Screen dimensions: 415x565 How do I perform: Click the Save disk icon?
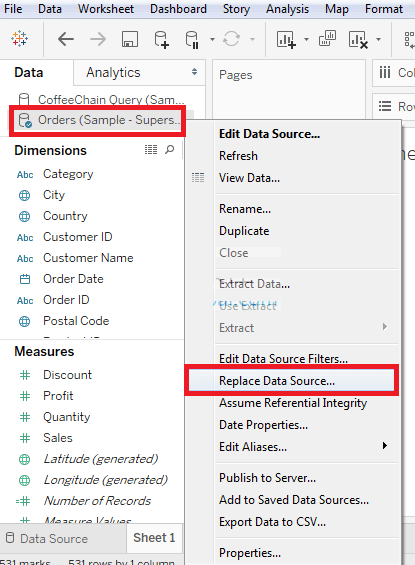(130, 39)
